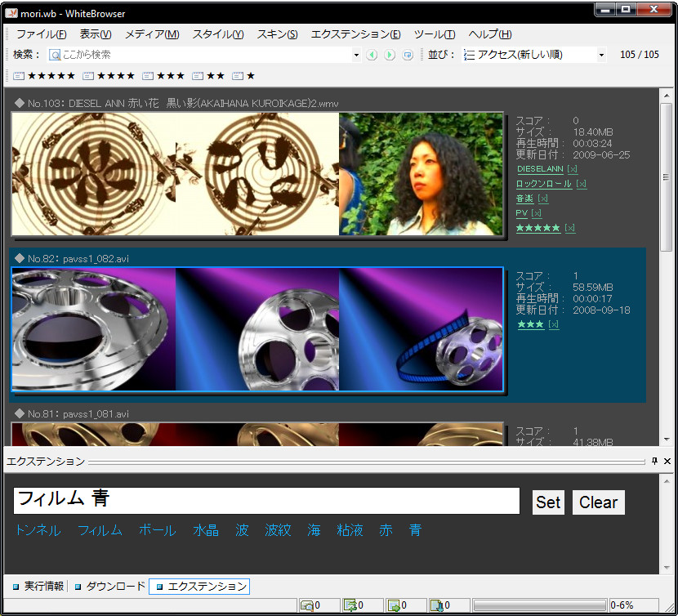Click the 粘液 tag link
678x616 pixels.
tap(350, 530)
